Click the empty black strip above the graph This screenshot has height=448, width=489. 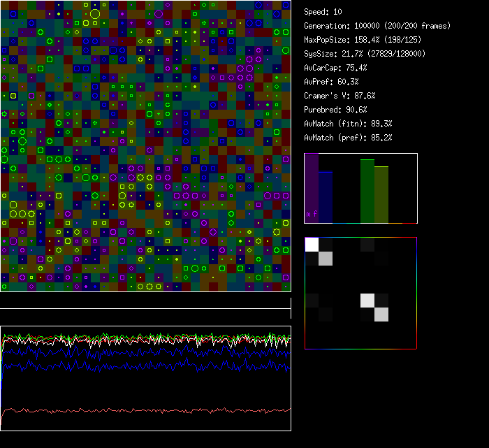click(x=145, y=301)
